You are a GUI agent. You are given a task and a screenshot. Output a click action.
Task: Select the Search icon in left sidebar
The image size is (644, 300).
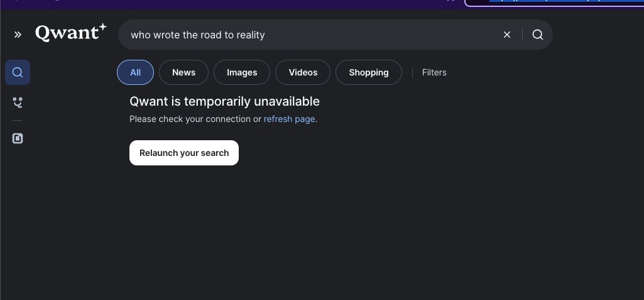tap(18, 72)
